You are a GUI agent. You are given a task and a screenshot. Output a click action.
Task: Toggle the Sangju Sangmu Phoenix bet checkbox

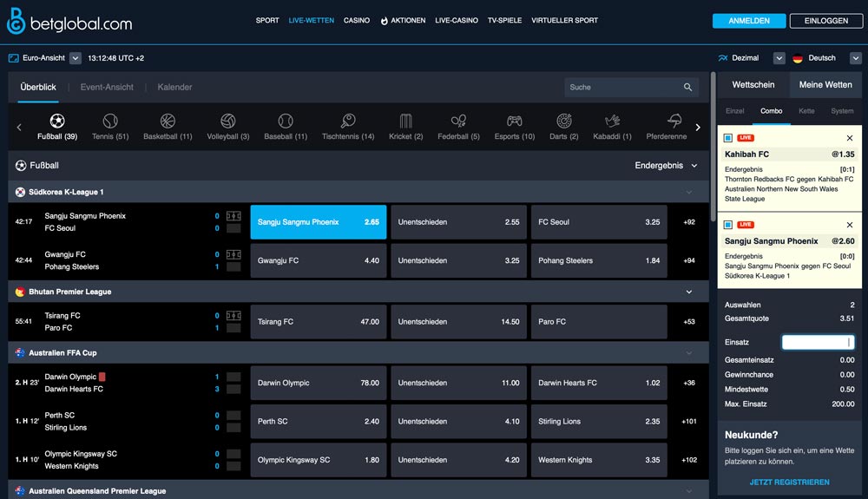(x=728, y=225)
